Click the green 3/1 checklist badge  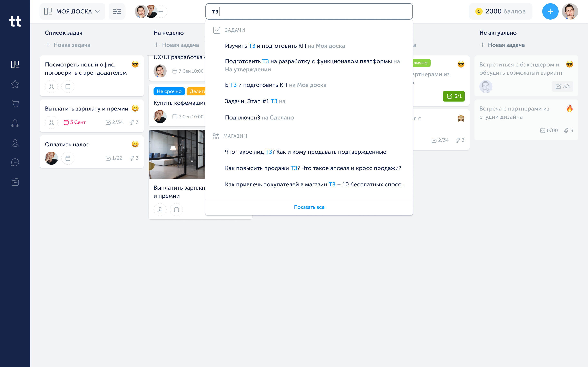tap(454, 96)
